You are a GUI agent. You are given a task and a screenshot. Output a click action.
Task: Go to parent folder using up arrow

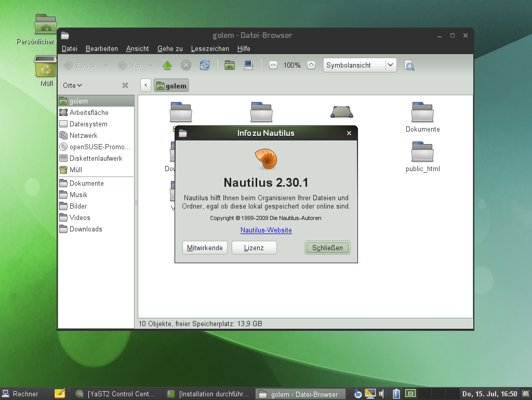coord(166,65)
